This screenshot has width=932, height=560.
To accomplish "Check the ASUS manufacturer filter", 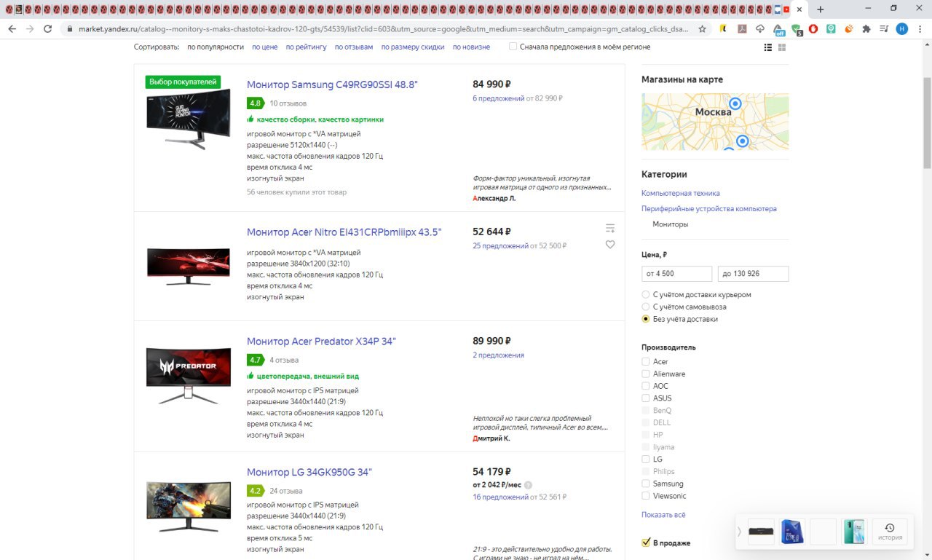I will (x=645, y=398).
